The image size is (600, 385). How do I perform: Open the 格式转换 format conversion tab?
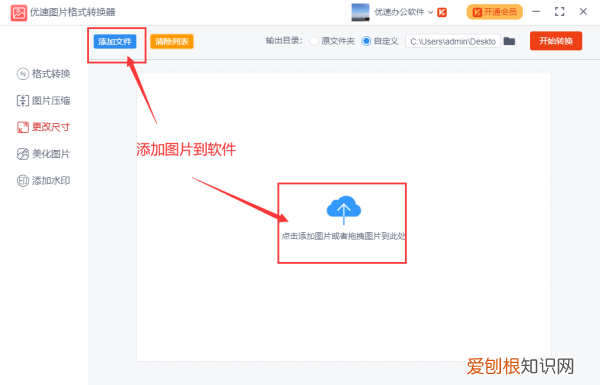(44, 73)
